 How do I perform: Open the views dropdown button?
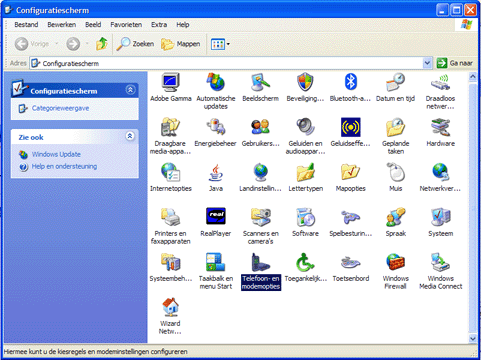tap(220, 44)
